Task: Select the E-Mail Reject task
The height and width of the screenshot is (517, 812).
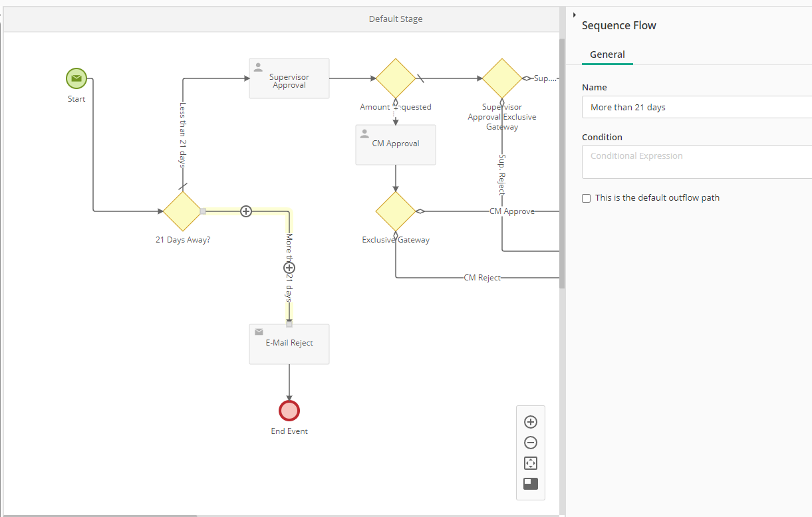Action: 289,344
